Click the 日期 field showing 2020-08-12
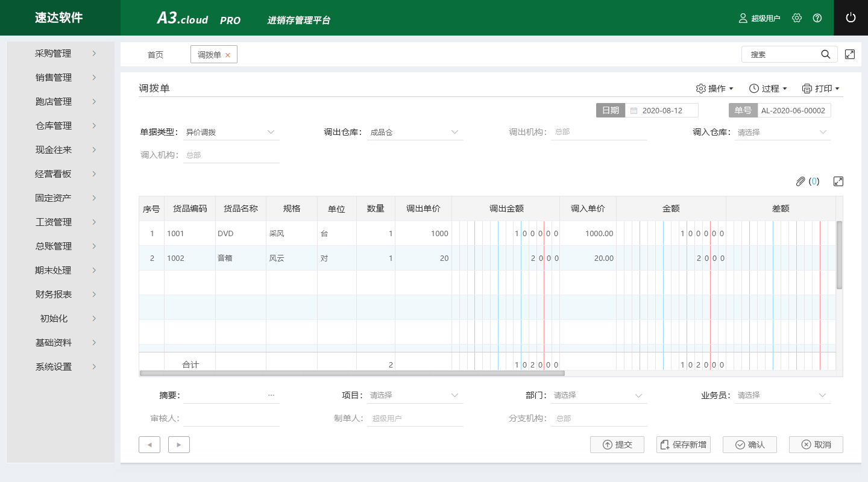 662,111
